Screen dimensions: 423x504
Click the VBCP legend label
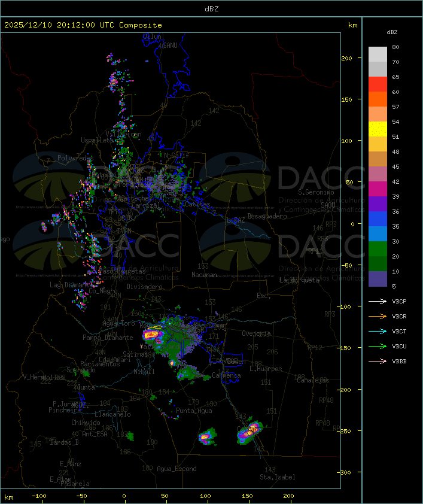pyautogui.click(x=399, y=301)
